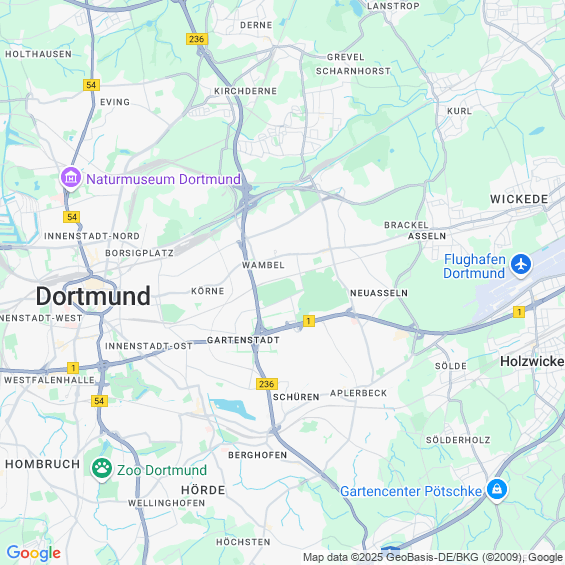This screenshot has width=565, height=565.
Task: Click the Hörde district label
Action: (203, 490)
